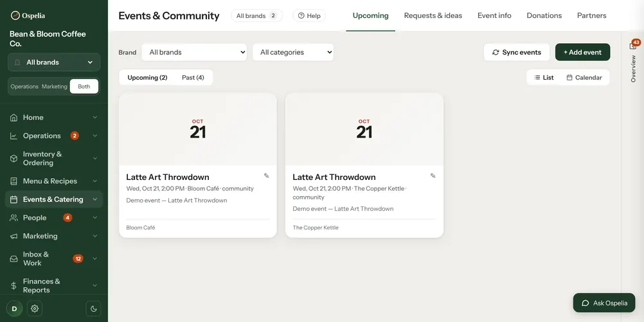This screenshot has height=322, width=644.
Task: Edit The Copper Kettle event with the pencil icon
Action: [x=433, y=176]
